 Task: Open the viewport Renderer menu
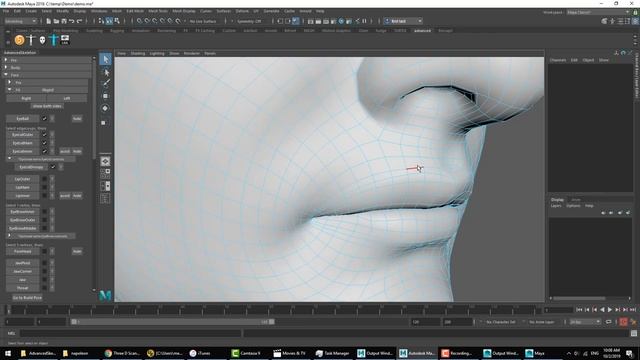click(191, 53)
